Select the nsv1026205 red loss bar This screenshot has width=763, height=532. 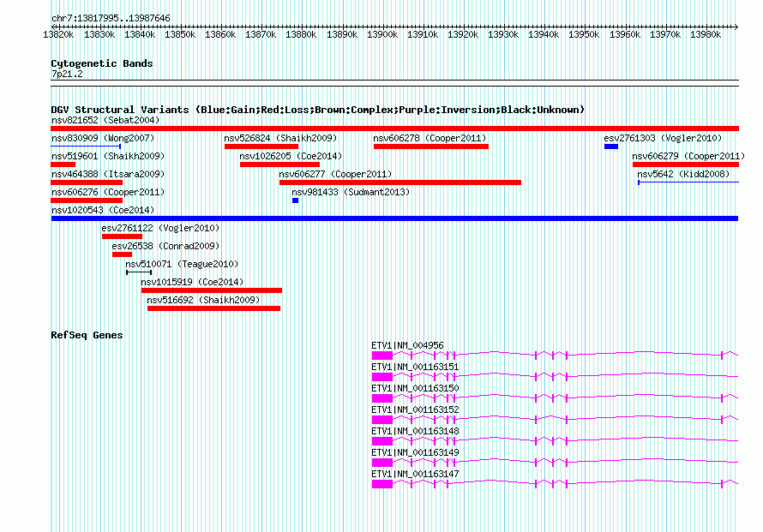click(279, 164)
